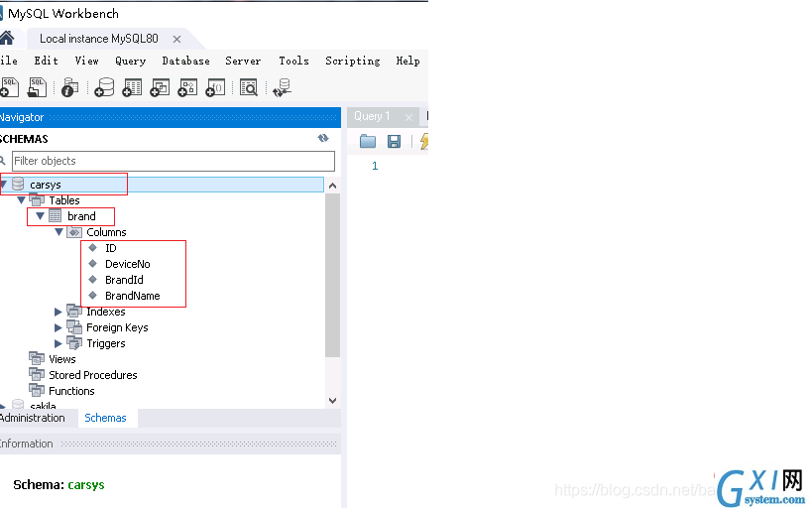Open the Server menu
Image resolution: width=812 pixels, height=508 pixels.
[x=243, y=61]
